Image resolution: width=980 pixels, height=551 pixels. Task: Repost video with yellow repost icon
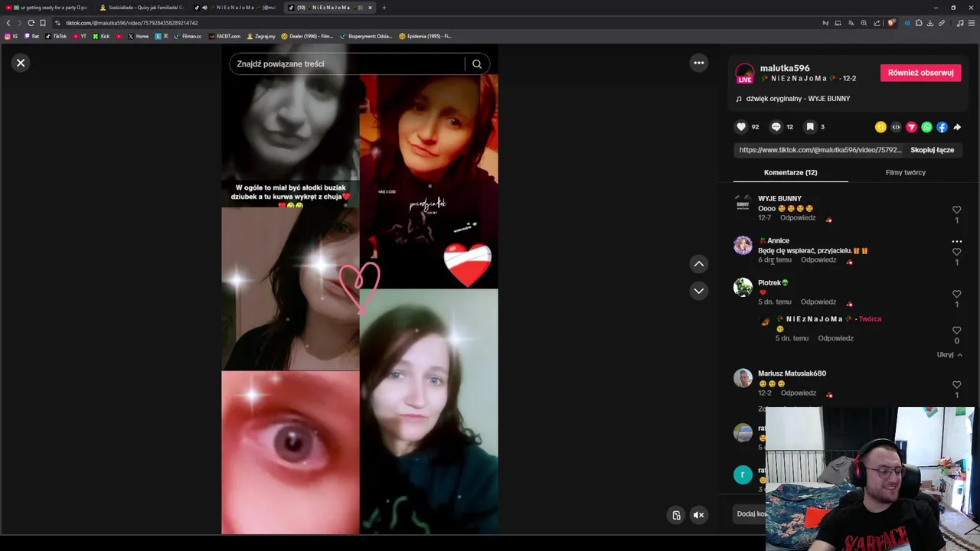(880, 127)
